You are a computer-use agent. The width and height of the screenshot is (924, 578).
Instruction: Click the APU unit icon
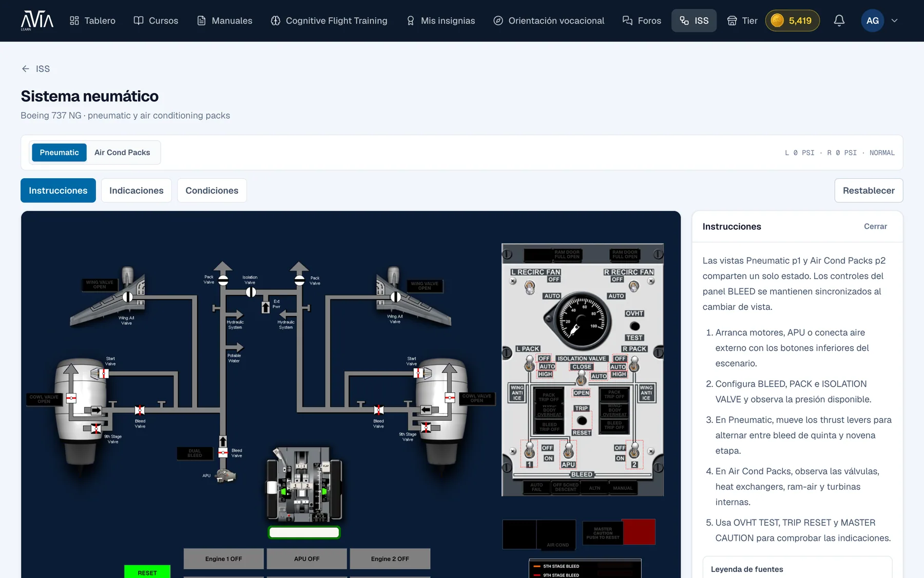coord(225,476)
